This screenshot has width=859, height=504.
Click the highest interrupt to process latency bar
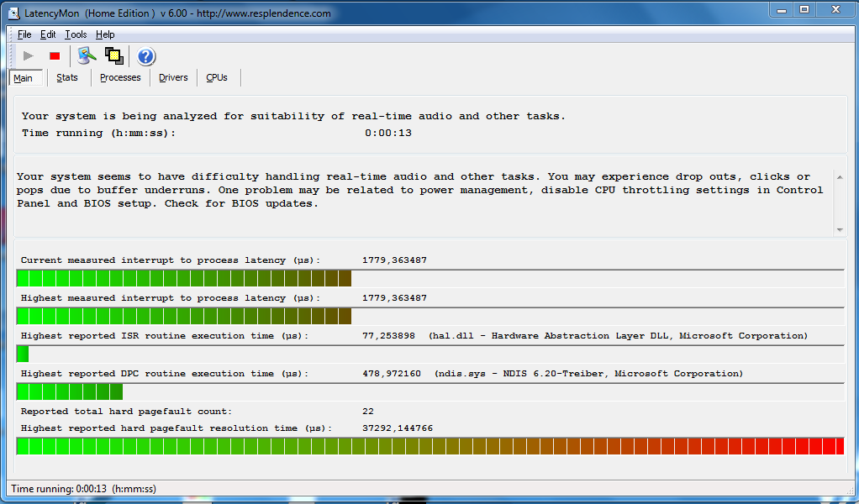pyautogui.click(x=430, y=316)
